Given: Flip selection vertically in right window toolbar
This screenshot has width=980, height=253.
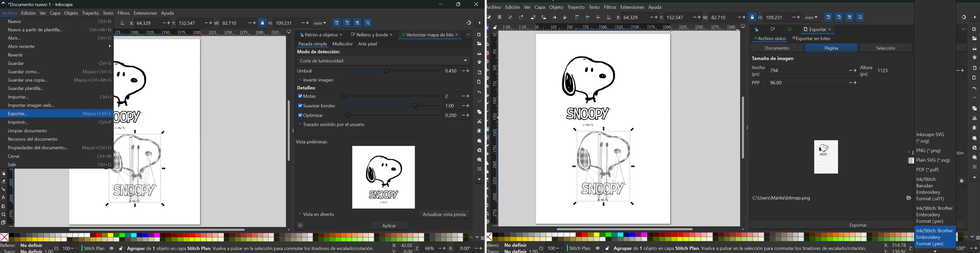Looking at the screenshot, I should tap(565, 18).
